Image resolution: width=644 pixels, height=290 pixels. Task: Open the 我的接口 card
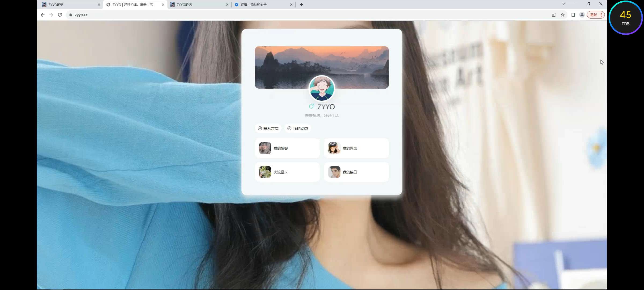pos(356,172)
